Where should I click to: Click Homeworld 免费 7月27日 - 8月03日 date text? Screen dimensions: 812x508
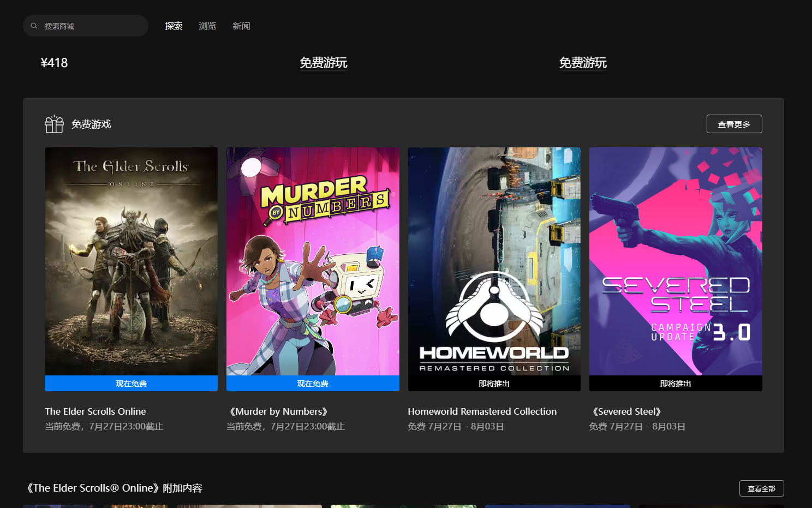(456, 426)
